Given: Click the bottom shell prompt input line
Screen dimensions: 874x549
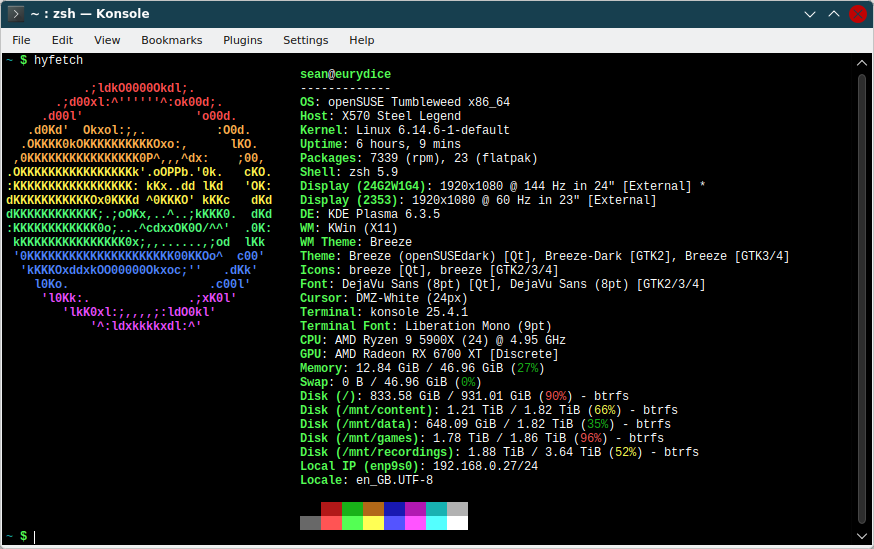Looking at the screenshot, I should (429, 536).
